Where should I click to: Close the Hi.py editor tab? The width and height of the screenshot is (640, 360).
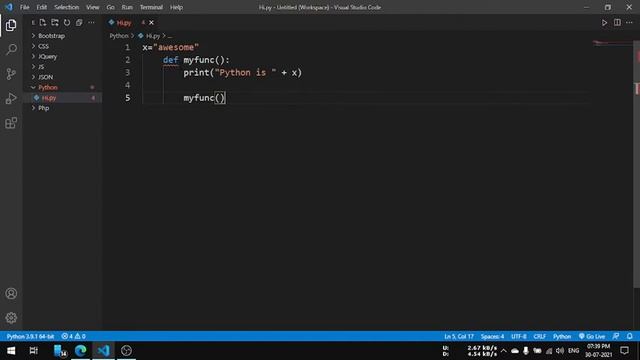tap(151, 22)
